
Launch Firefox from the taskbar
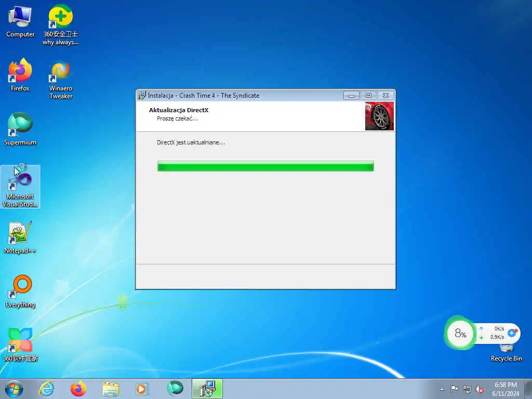pyautogui.click(x=78, y=389)
